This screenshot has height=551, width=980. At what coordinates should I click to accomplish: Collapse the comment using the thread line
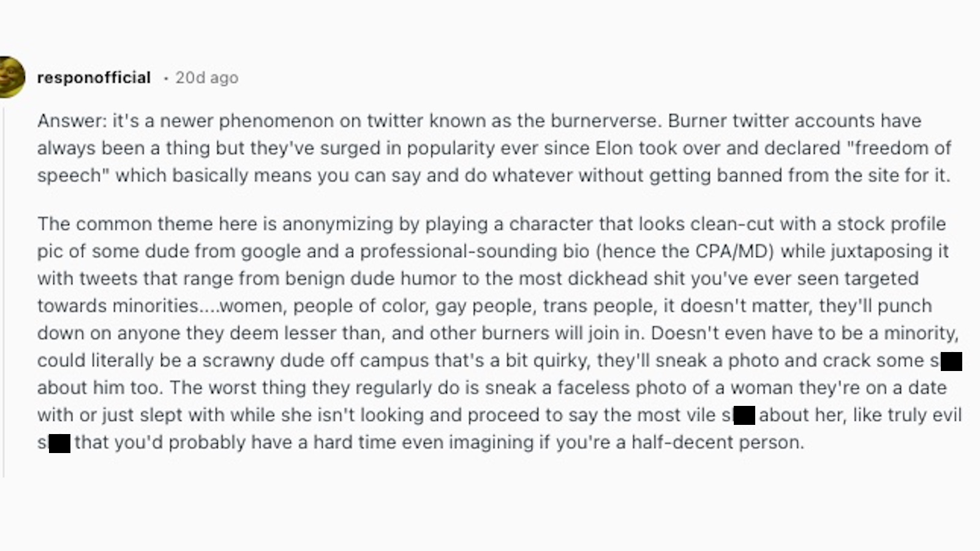click(x=4, y=294)
